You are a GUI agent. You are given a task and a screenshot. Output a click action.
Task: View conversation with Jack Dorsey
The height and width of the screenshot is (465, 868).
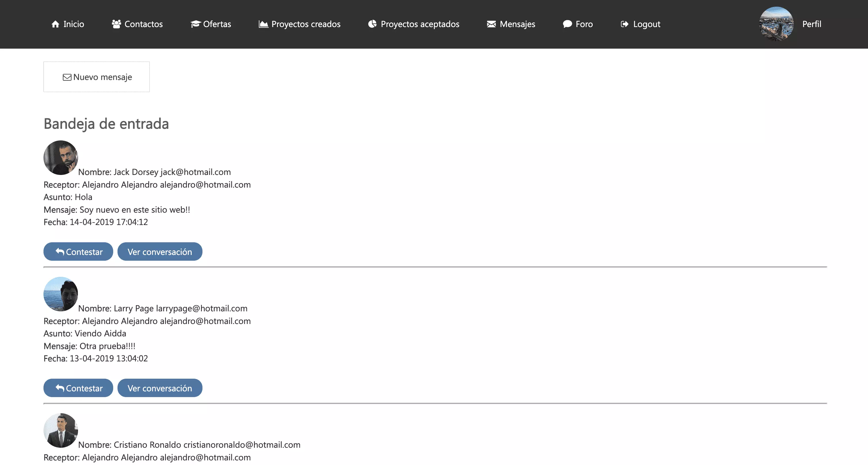160,251
